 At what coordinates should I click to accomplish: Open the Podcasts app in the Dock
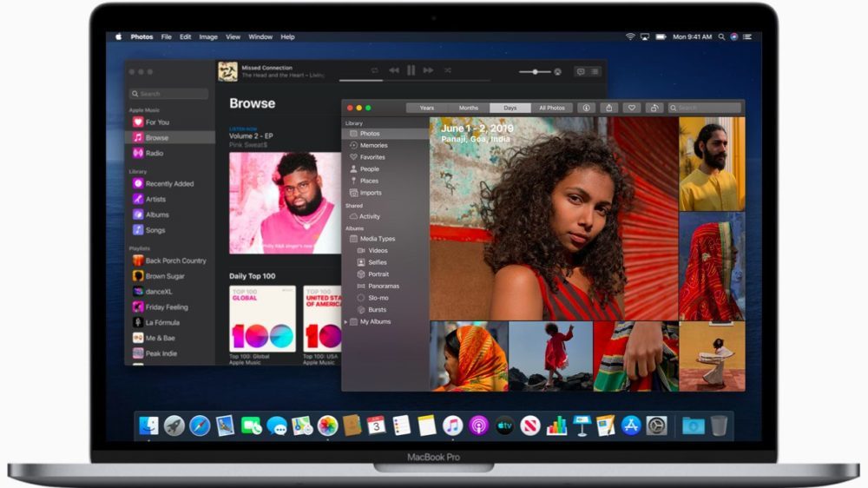click(x=478, y=425)
